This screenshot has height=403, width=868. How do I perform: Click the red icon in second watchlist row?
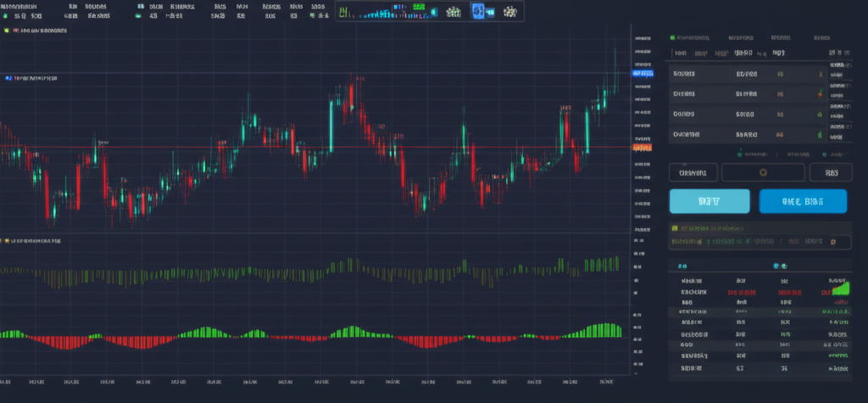pyautogui.click(x=820, y=93)
